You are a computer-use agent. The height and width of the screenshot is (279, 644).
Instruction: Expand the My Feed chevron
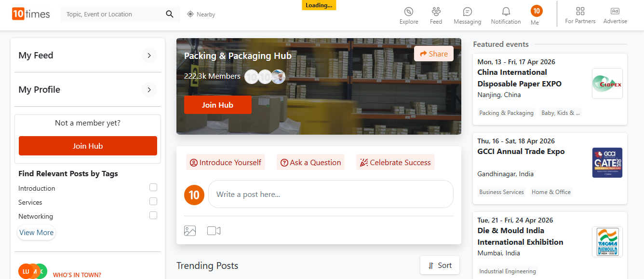pos(149,56)
